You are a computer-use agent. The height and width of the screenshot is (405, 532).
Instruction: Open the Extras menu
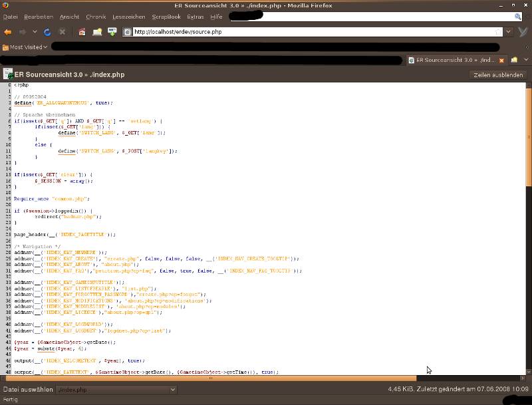[x=196, y=17]
